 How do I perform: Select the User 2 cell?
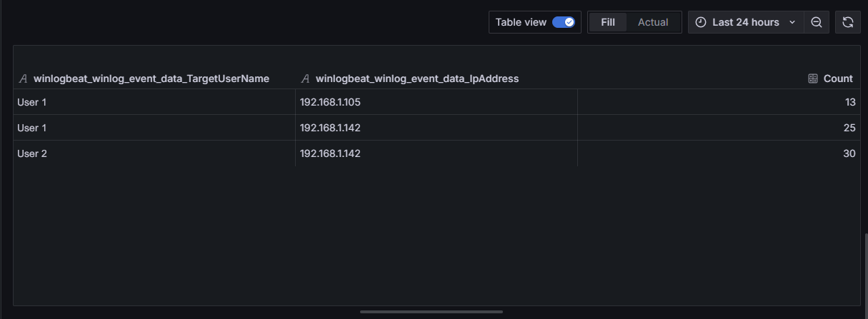(32, 153)
